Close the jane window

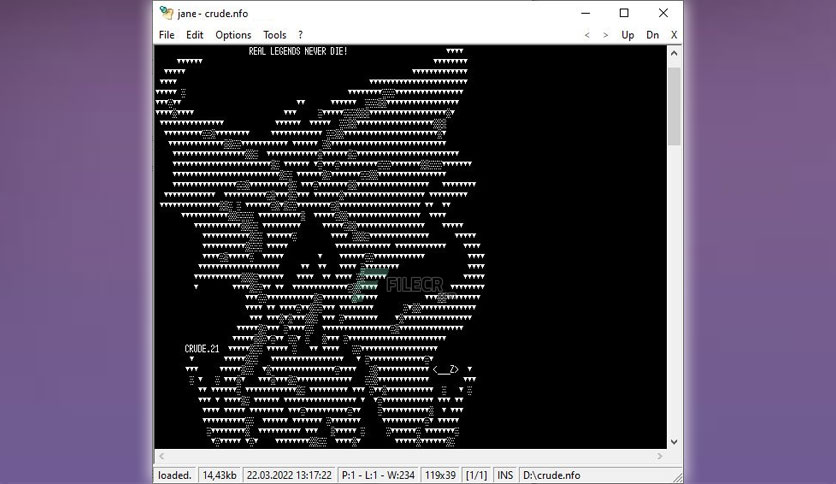click(x=663, y=13)
